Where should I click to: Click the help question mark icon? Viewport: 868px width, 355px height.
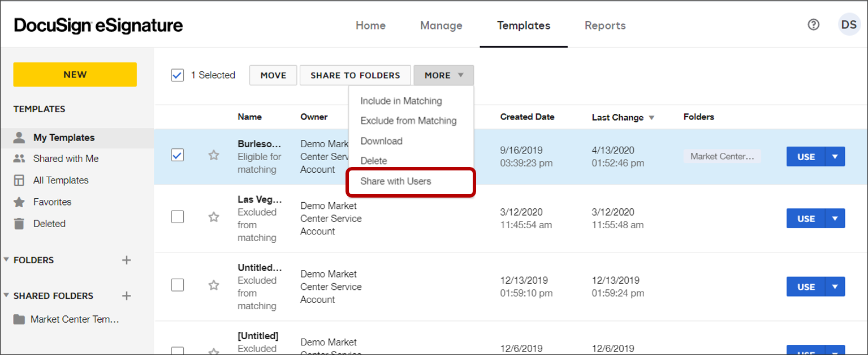[813, 25]
